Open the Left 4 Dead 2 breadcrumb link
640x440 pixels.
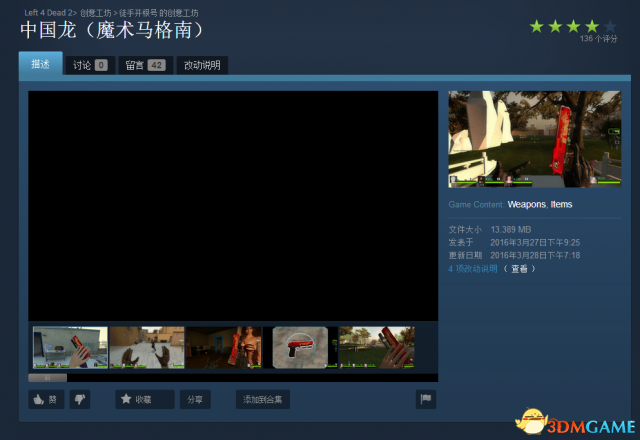coord(49,13)
